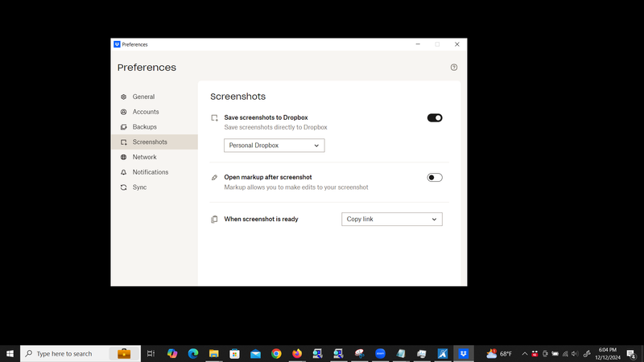Image resolution: width=644 pixels, height=362 pixels.
Task: Open the Zoom app on the taskbar
Action: point(380,353)
